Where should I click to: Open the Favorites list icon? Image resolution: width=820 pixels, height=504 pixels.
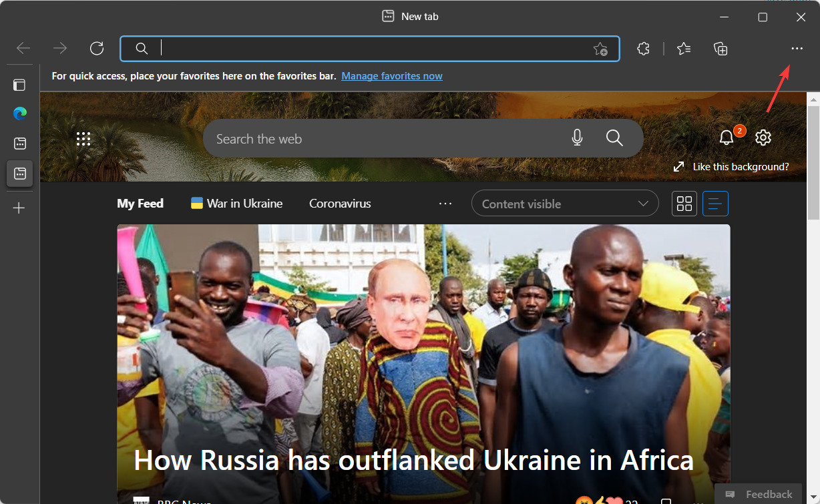tap(684, 48)
